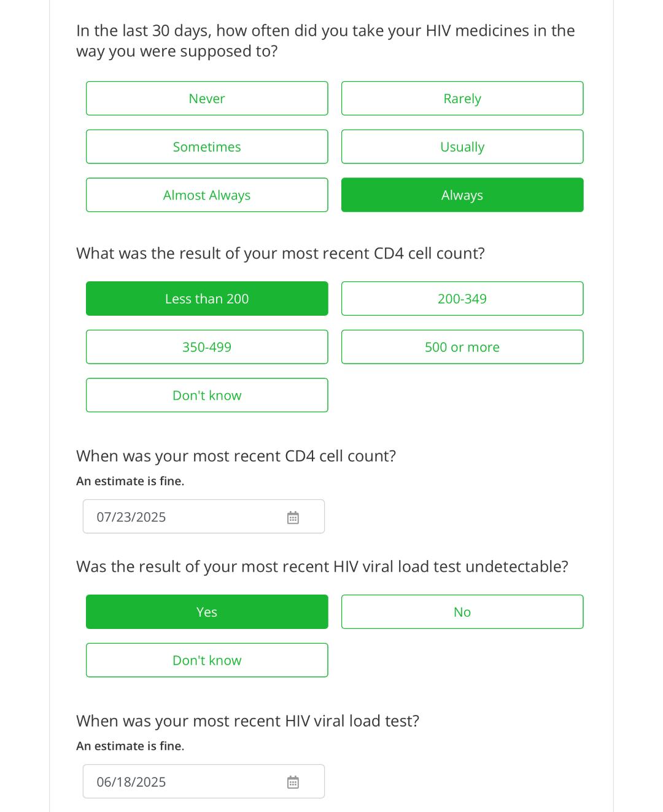Open calendar picker for viral load date
The height and width of the screenshot is (812, 663).
(x=293, y=783)
